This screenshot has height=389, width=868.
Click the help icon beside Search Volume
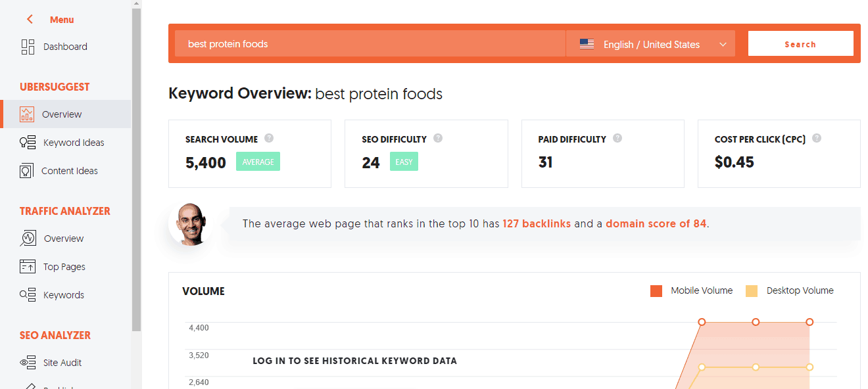[269, 139]
